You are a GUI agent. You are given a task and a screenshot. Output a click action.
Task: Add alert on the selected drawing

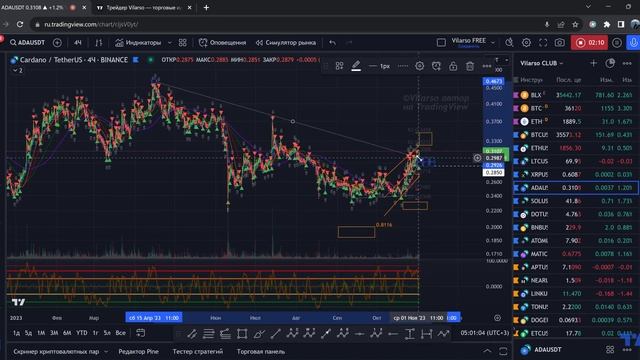click(x=436, y=66)
